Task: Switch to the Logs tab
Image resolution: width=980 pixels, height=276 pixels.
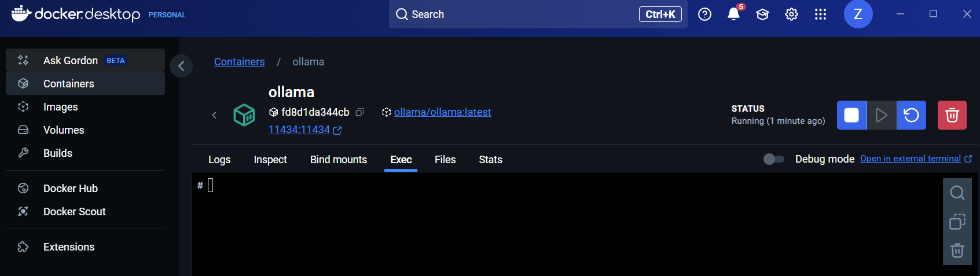Action: tap(219, 160)
